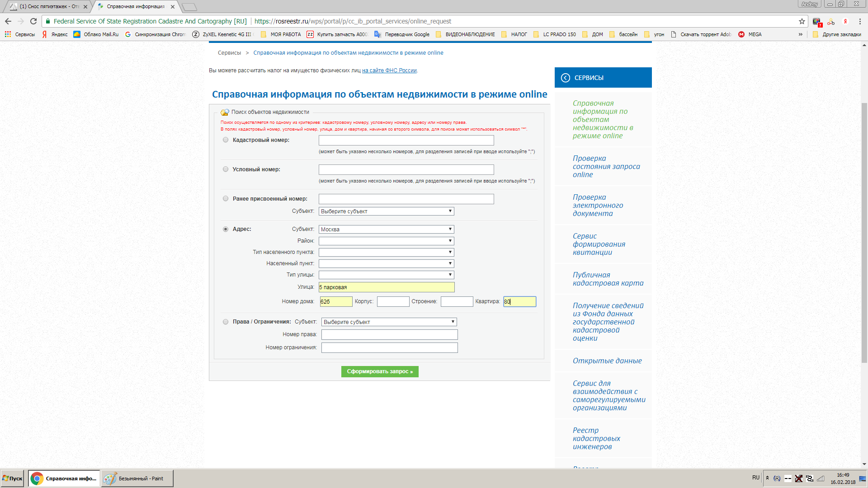
Task: Click into the Улица field containing 5 парковая
Action: tap(387, 287)
